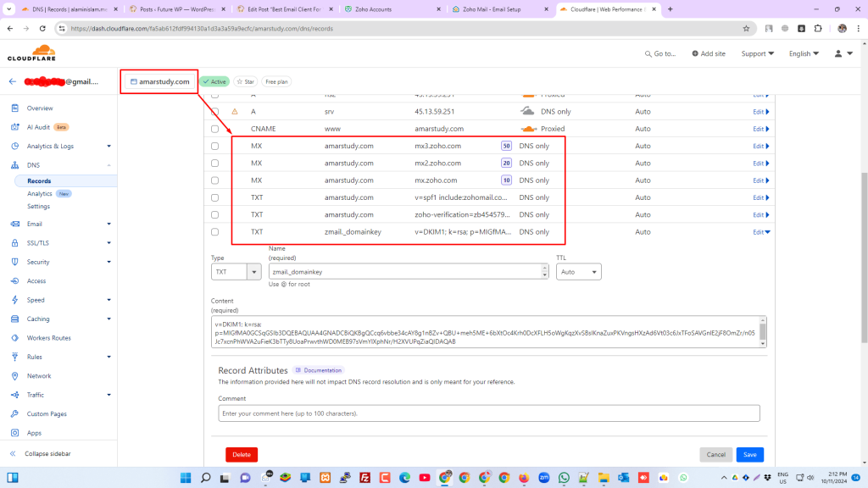Image resolution: width=868 pixels, height=488 pixels.
Task: Open Windows Start button in taskbar
Action: (x=186, y=478)
